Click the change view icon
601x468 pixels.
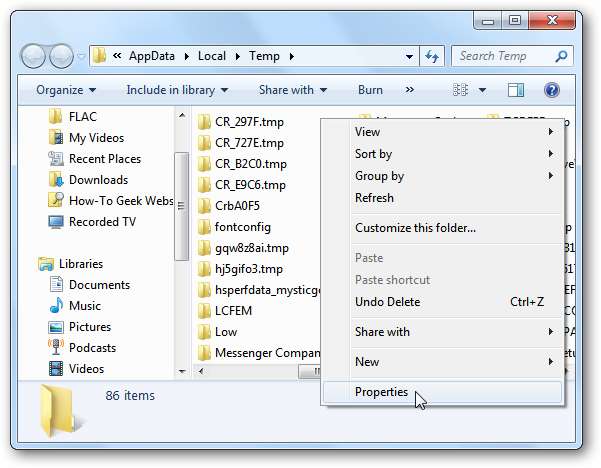(461, 90)
